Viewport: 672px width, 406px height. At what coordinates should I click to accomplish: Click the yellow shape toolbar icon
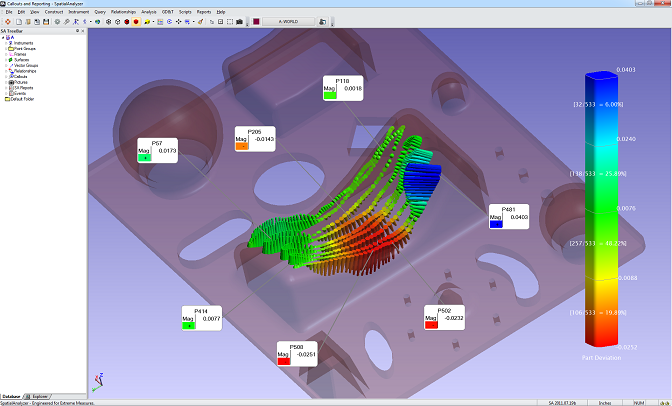point(147,21)
